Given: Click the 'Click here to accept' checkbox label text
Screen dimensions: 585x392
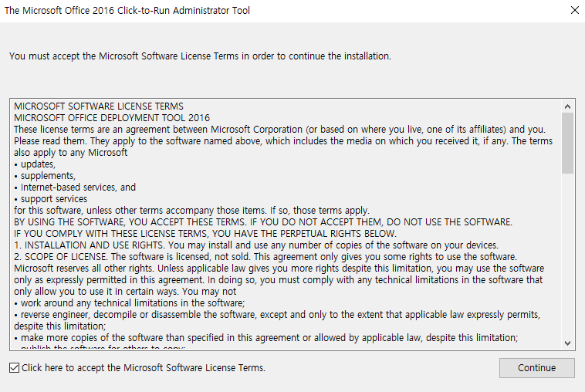Looking at the screenshot, I should [x=144, y=368].
